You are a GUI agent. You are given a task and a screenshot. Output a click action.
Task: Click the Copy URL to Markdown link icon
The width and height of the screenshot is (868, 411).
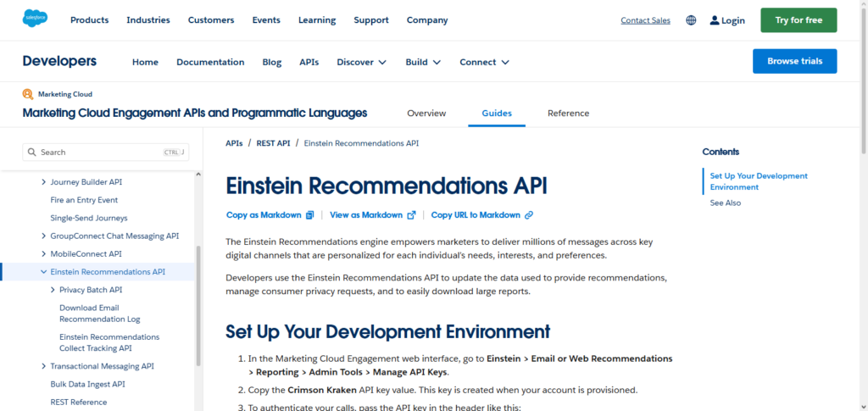tap(529, 215)
